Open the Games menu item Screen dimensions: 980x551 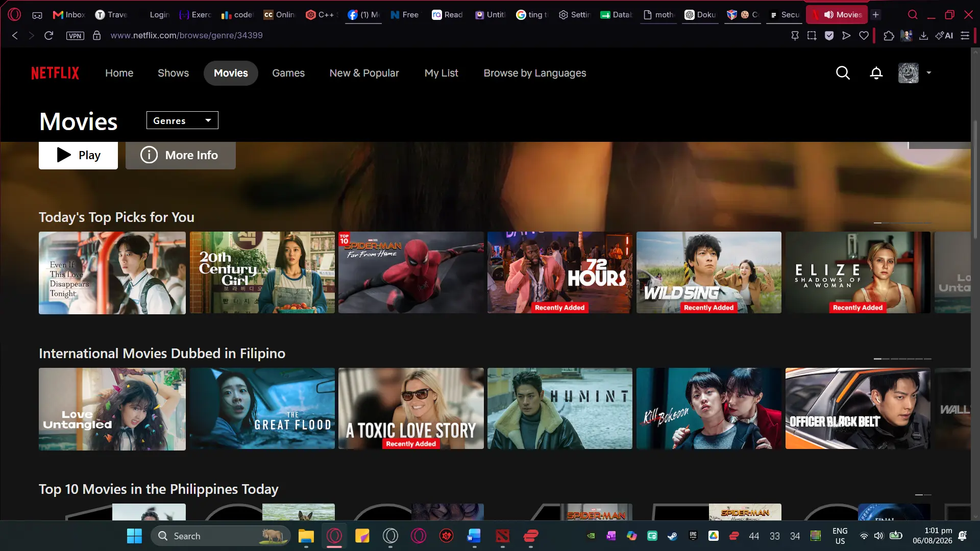click(288, 73)
